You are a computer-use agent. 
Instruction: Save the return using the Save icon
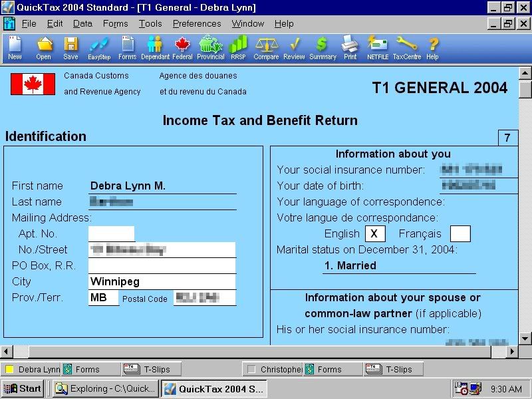coord(70,48)
